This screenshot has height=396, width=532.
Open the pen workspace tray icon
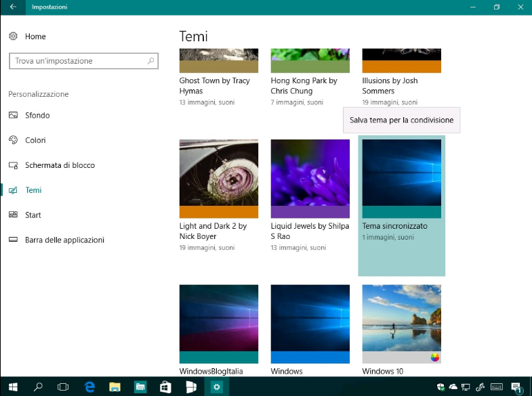tap(480, 387)
